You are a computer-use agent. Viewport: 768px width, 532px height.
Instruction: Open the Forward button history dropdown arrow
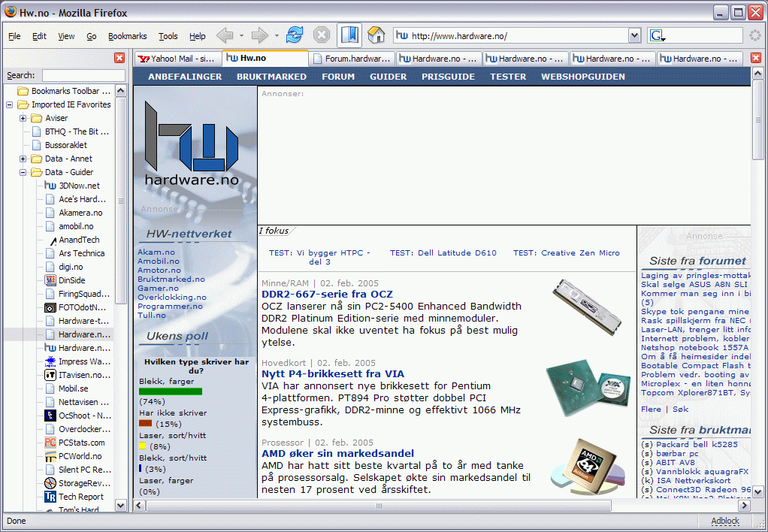[277, 36]
